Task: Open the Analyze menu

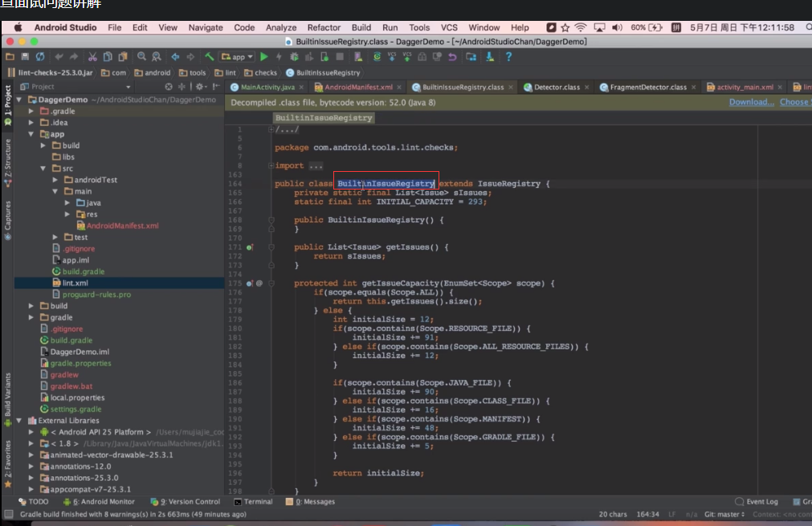Action: [x=281, y=27]
